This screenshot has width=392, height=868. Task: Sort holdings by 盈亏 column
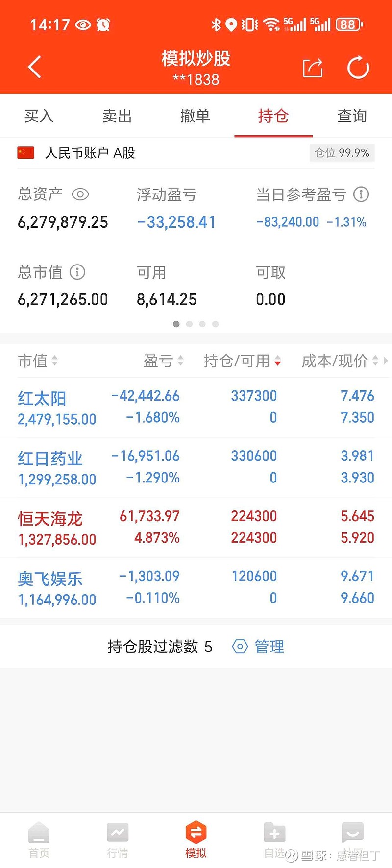pyautogui.click(x=164, y=361)
